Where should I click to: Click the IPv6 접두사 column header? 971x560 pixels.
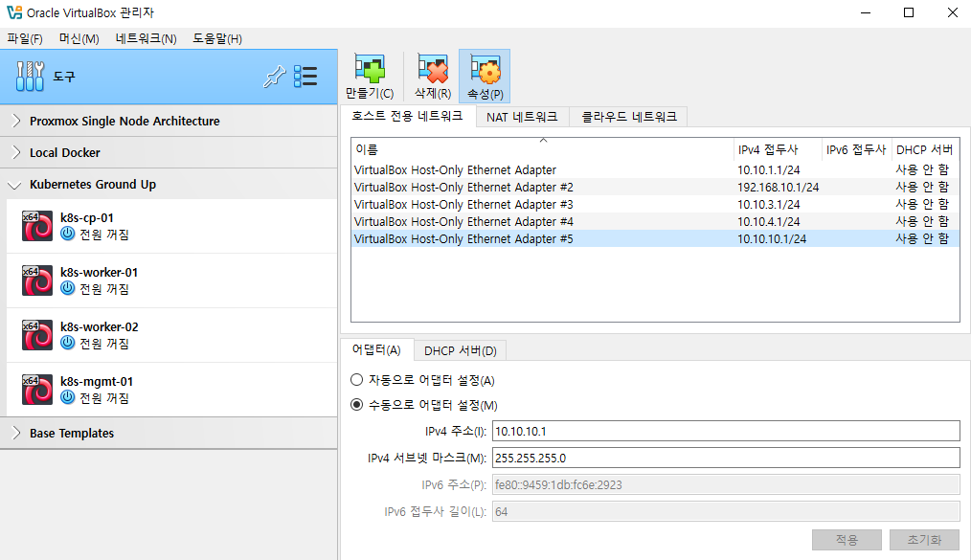(856, 149)
